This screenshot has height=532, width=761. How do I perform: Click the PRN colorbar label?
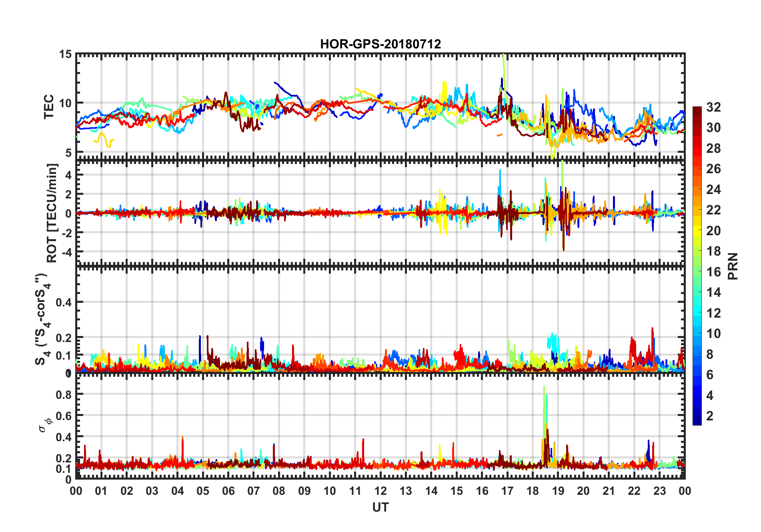[733, 266]
